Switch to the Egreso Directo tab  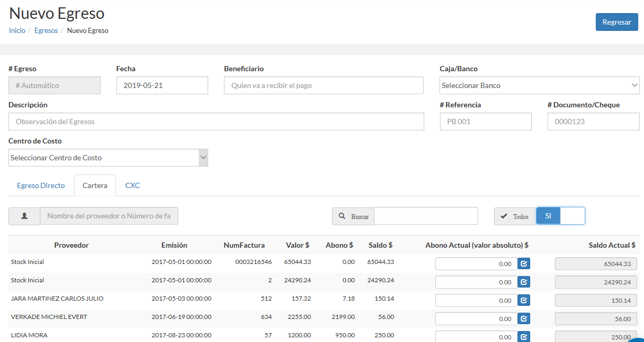(x=41, y=185)
